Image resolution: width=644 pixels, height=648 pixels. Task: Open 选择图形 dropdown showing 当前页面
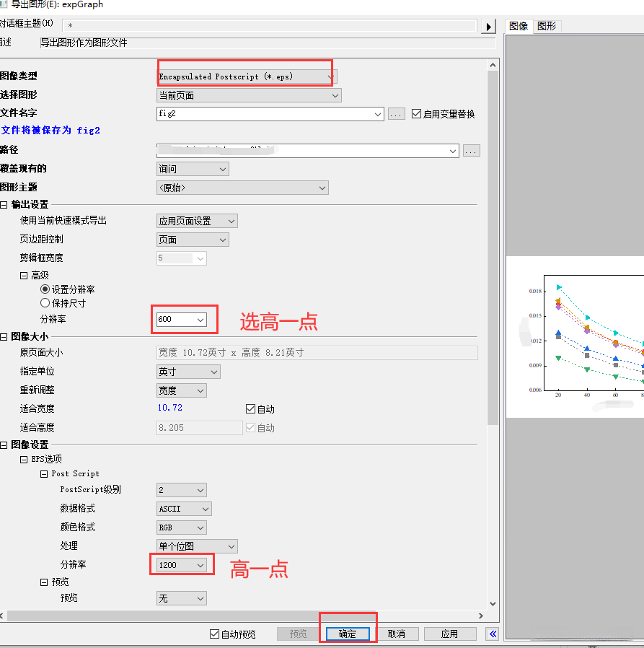pos(249,95)
